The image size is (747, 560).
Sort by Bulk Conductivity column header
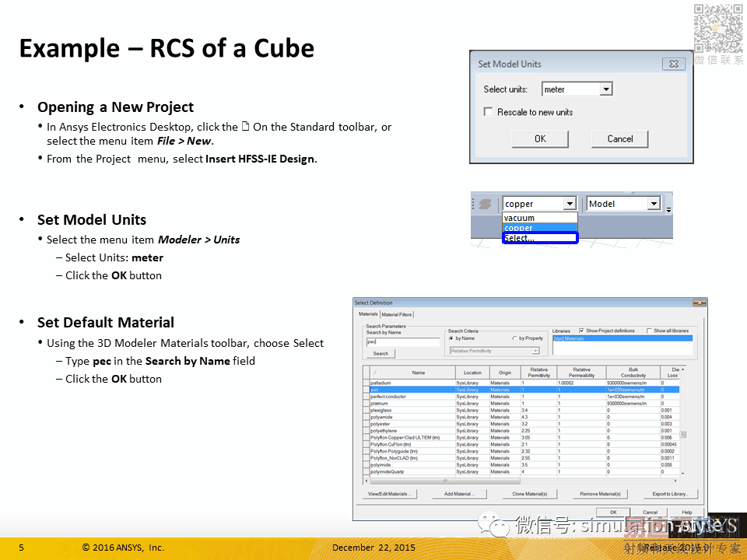click(x=633, y=373)
